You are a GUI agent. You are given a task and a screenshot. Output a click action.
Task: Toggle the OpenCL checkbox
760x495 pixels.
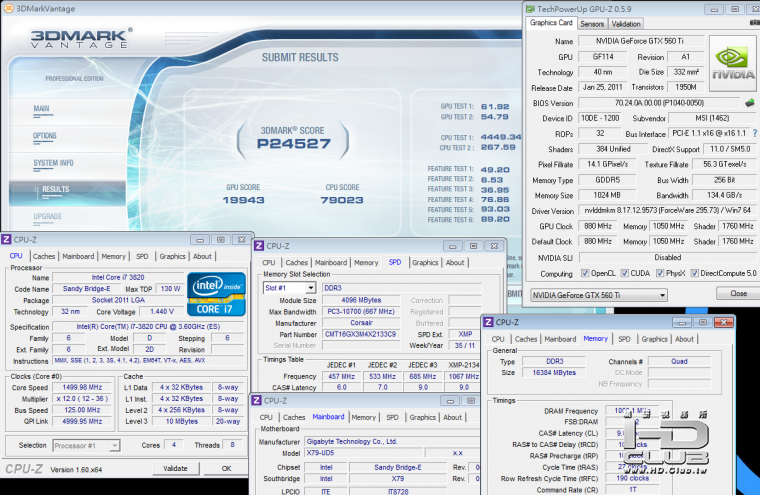click(x=583, y=273)
